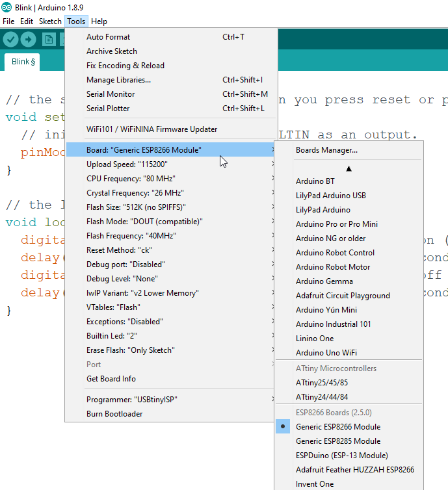Select the Arduino Robot Control board
This screenshot has width=448, height=490.
coord(349,253)
